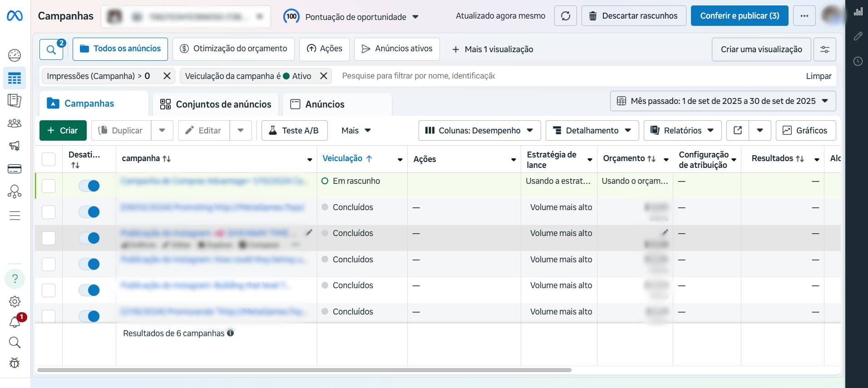Expand the Detalhamento dropdown
This screenshot has height=388, width=868.
[x=592, y=131]
